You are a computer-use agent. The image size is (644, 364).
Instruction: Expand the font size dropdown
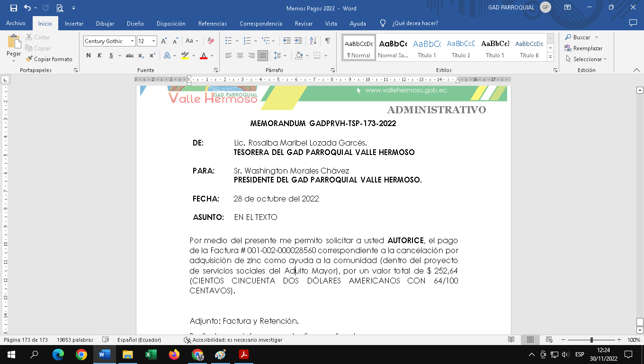click(153, 41)
